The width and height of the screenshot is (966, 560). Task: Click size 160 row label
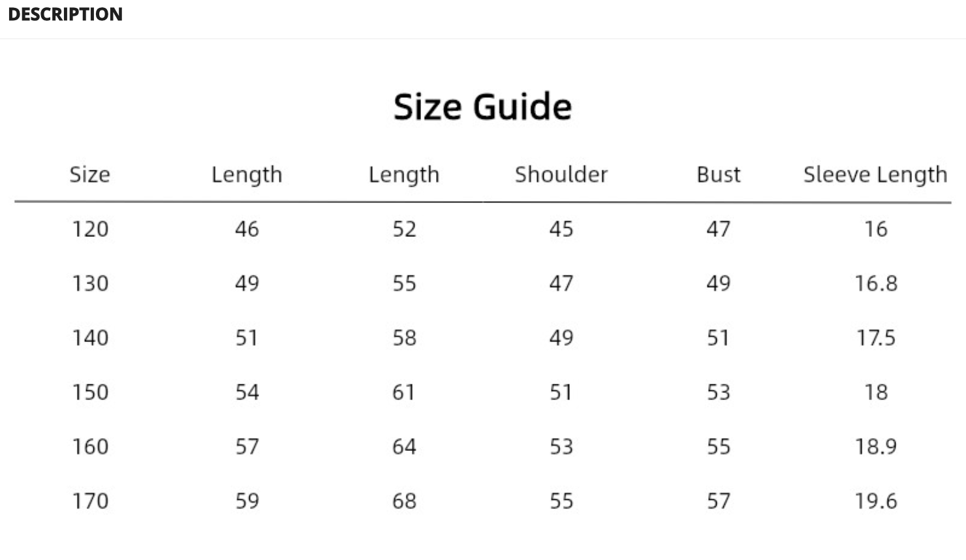(90, 446)
